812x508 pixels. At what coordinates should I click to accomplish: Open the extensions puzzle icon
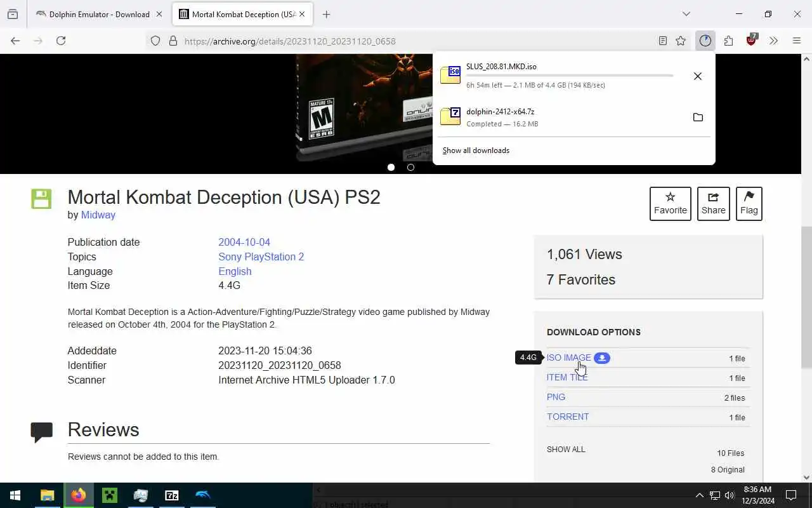(x=728, y=41)
